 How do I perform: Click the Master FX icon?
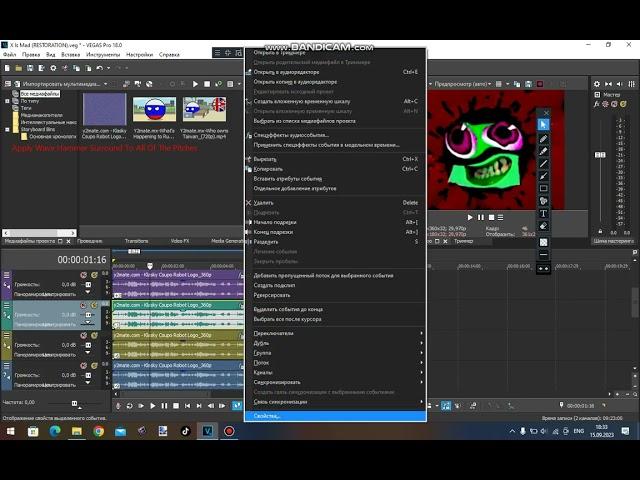596,104
